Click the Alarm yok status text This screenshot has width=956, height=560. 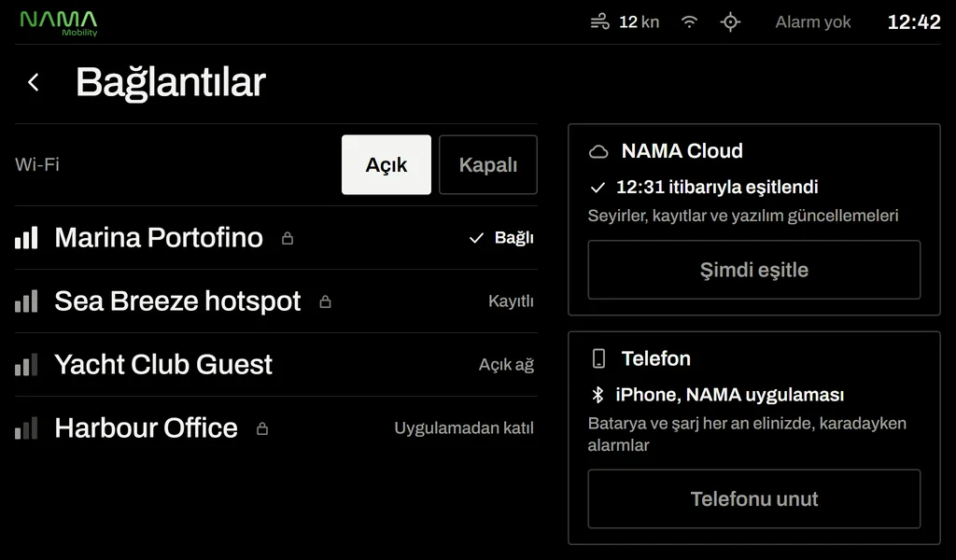pos(813,22)
